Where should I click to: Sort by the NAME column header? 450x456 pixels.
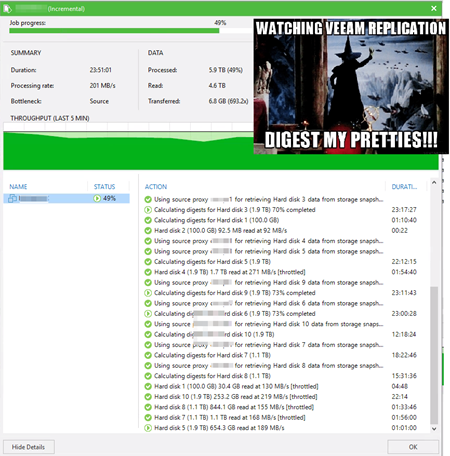click(18, 187)
